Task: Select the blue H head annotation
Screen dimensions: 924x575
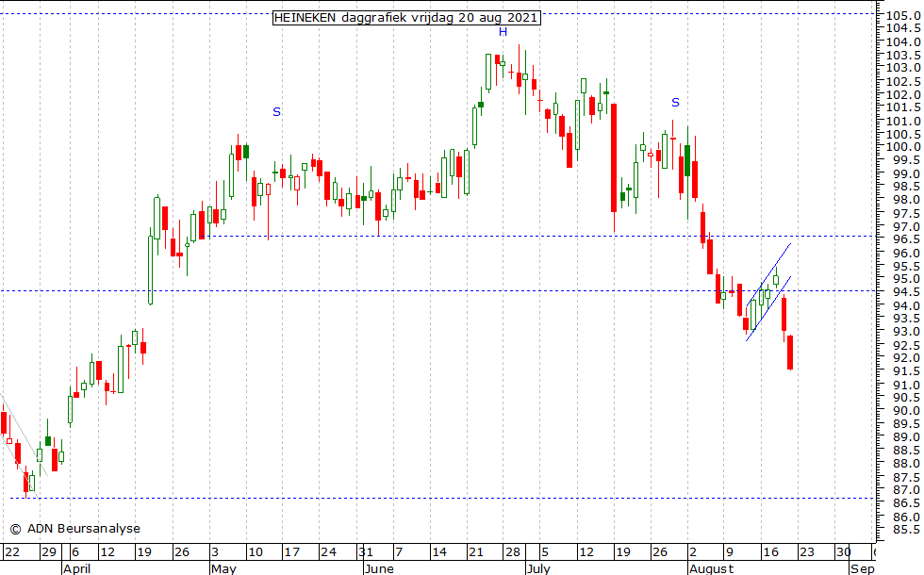Action: (x=503, y=32)
